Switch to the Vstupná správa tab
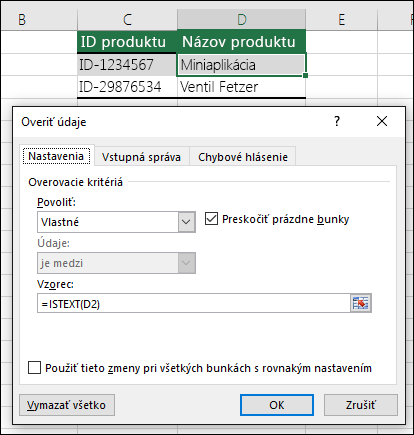 click(141, 157)
